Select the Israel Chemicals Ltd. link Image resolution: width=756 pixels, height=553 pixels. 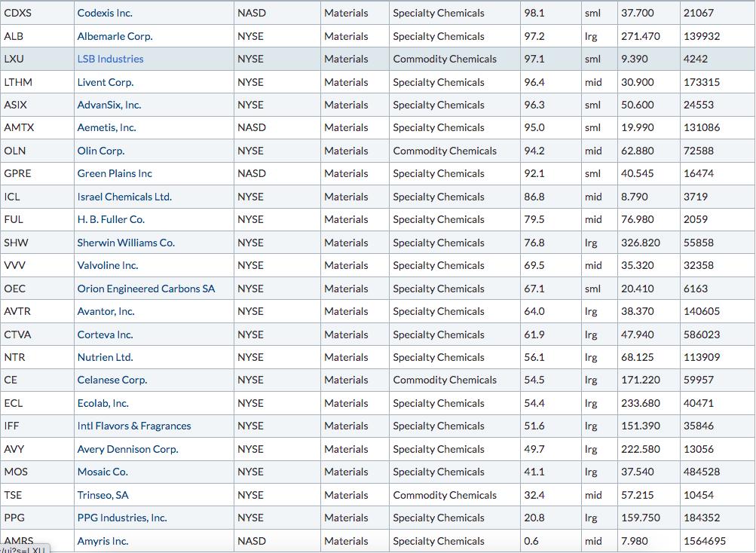124,197
